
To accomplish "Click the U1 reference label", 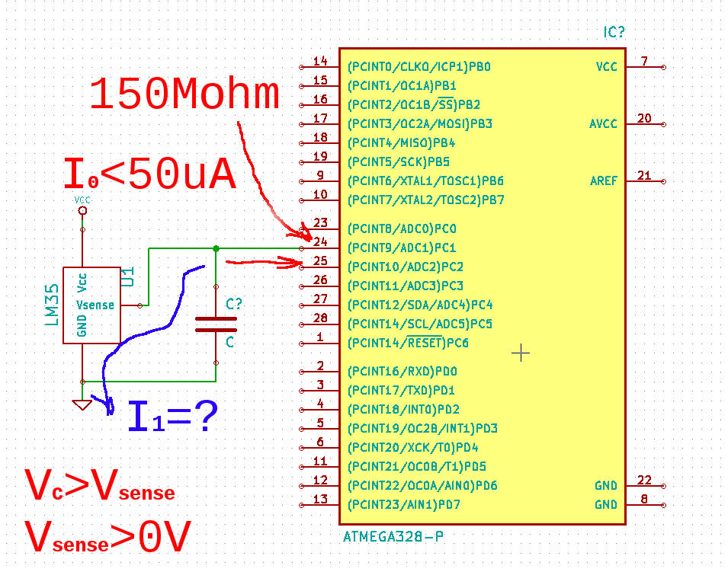I will tap(127, 277).
